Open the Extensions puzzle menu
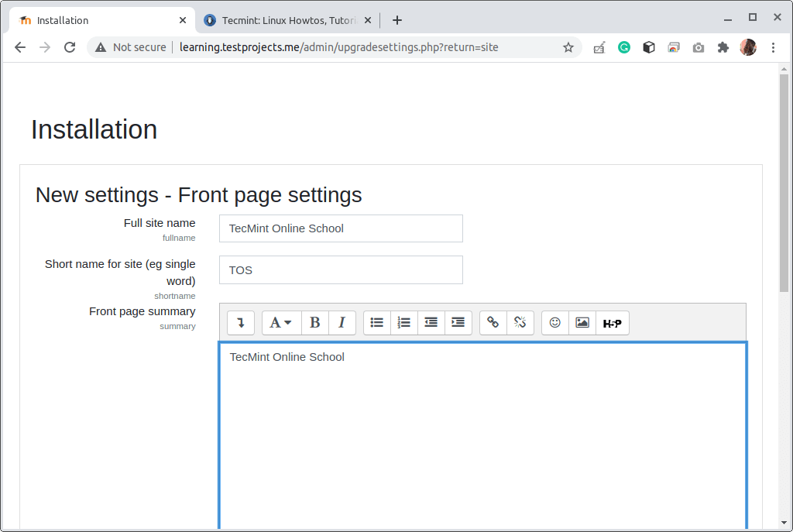 [723, 47]
